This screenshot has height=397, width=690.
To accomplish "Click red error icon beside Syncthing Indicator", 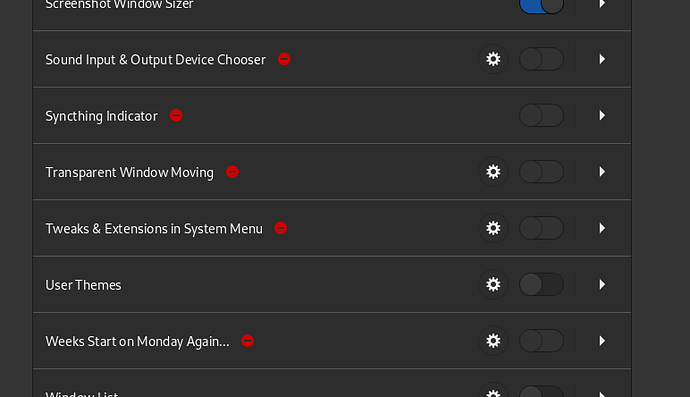I will [176, 115].
